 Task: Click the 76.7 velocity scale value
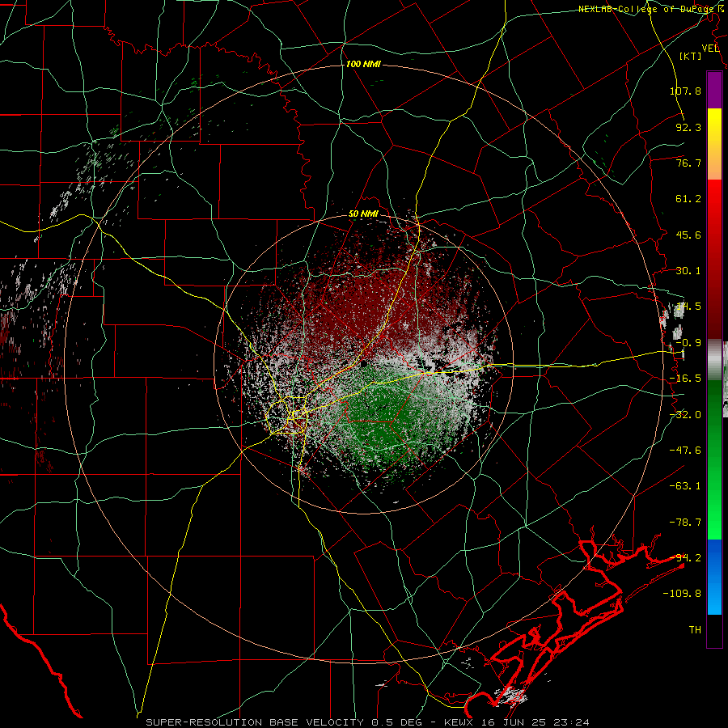point(688,163)
